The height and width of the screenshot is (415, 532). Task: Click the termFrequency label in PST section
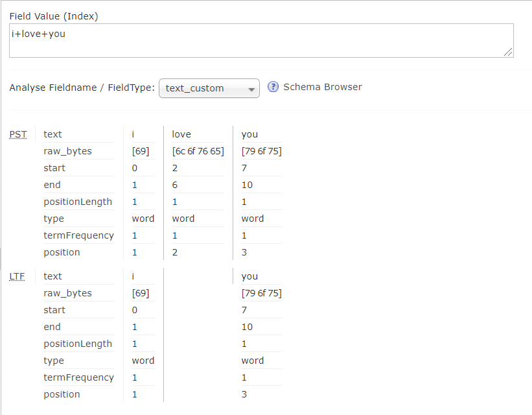[x=78, y=235]
